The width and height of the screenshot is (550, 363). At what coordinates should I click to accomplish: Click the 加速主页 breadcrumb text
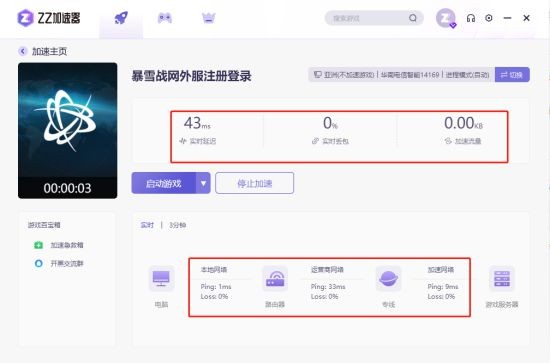49,51
